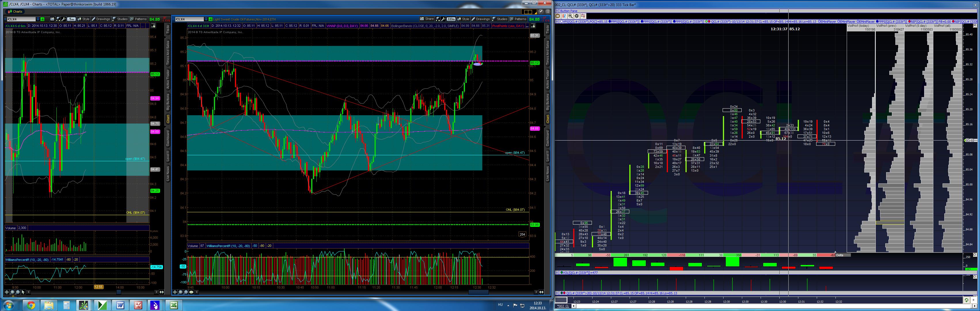Image resolution: width=980 pixels, height=311 pixels.
Task: Click right chart horizontal scrollbar thumb
Action: click(478, 292)
